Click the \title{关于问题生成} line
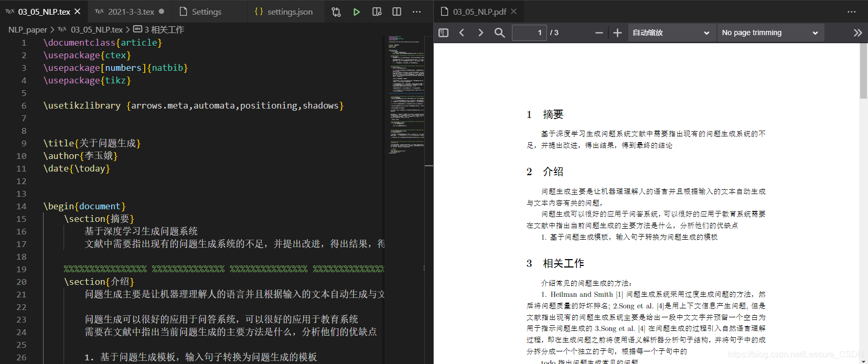 point(92,143)
